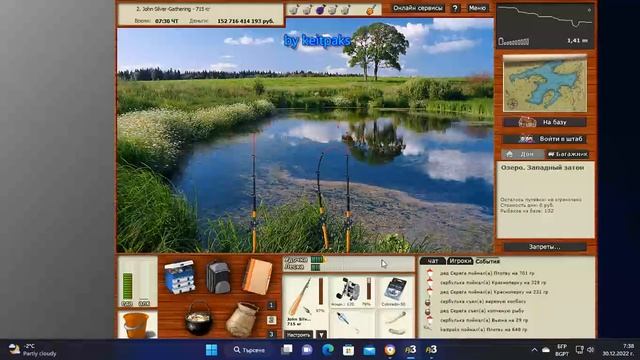Viewport: 640px width, 360px height.
Task: Click the first gray flask icon
Action: pyautogui.click(x=294, y=9)
